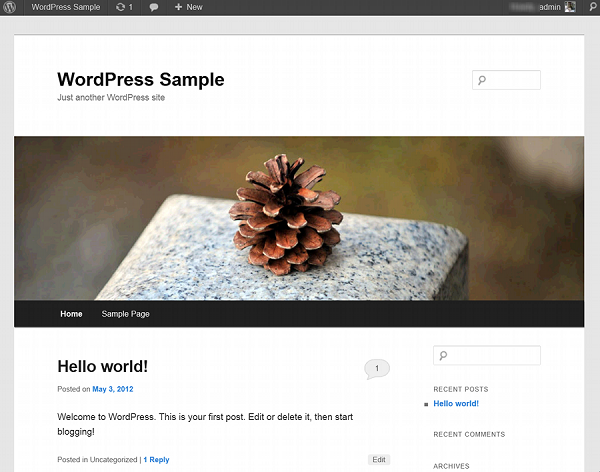Viewport: 600px width, 472px height.
Task: Focus the header search field
Action: pos(506,80)
